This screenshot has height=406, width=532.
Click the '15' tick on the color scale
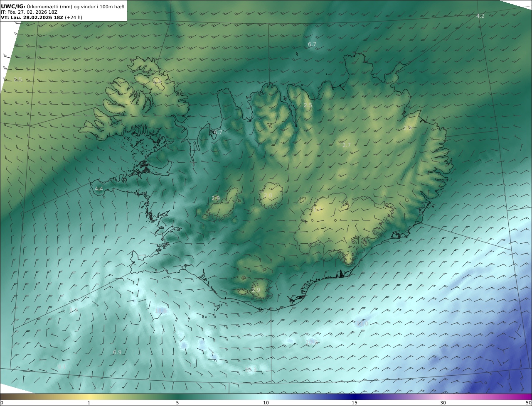click(355, 403)
